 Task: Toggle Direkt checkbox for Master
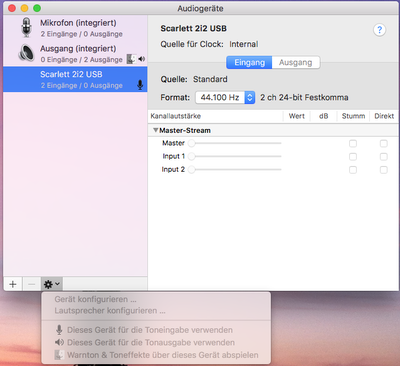[x=384, y=144]
